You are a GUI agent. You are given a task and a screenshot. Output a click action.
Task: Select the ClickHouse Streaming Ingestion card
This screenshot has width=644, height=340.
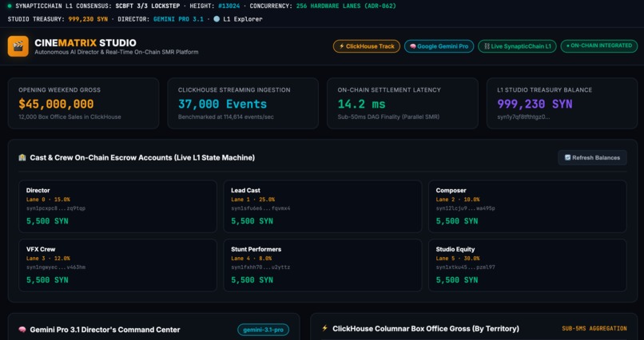click(x=243, y=103)
